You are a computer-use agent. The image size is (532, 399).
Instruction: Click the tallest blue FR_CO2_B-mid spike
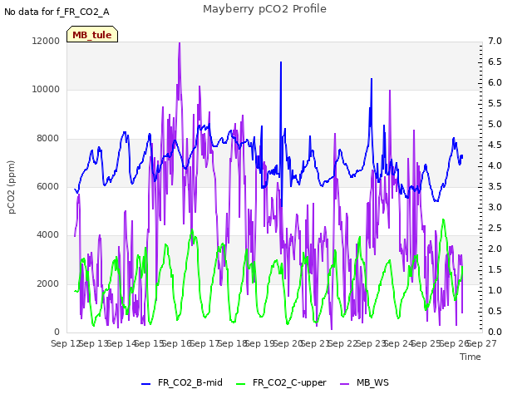[x=281, y=64]
